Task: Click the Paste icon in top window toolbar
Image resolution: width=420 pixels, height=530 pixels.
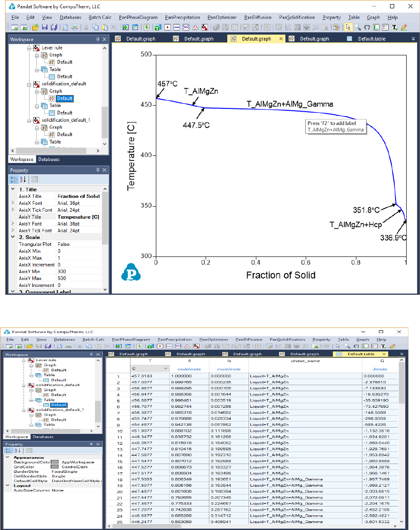Action: 105,27
